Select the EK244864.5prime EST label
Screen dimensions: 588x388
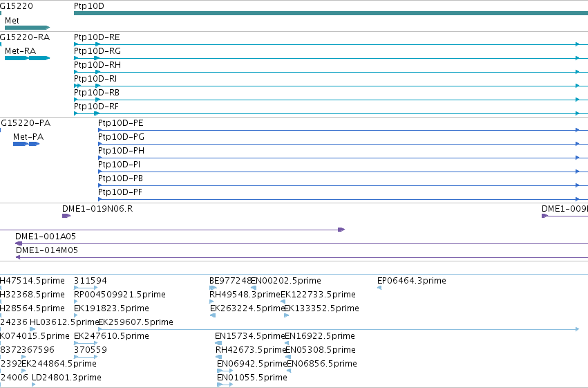point(59,364)
